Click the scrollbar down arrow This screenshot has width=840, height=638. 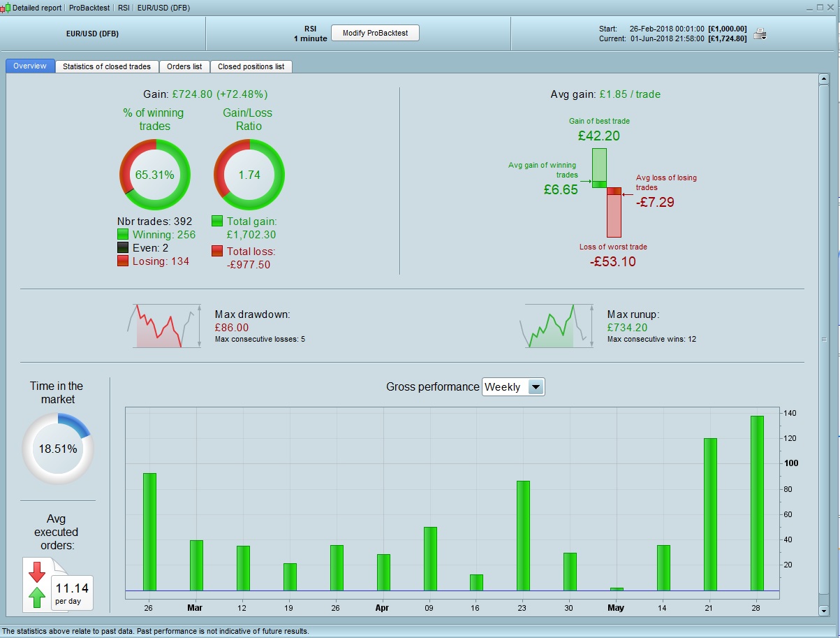point(823,610)
